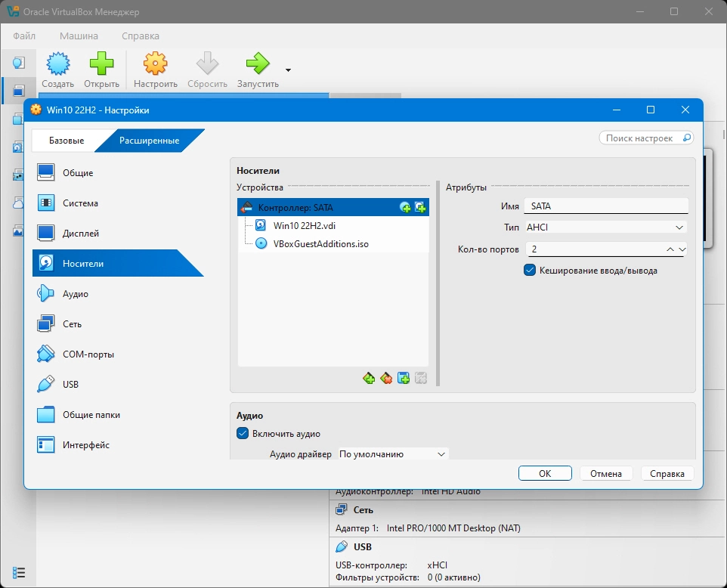Decrease Кол-во портов with down arrow
The height and width of the screenshot is (588, 727).
pyautogui.click(x=682, y=249)
